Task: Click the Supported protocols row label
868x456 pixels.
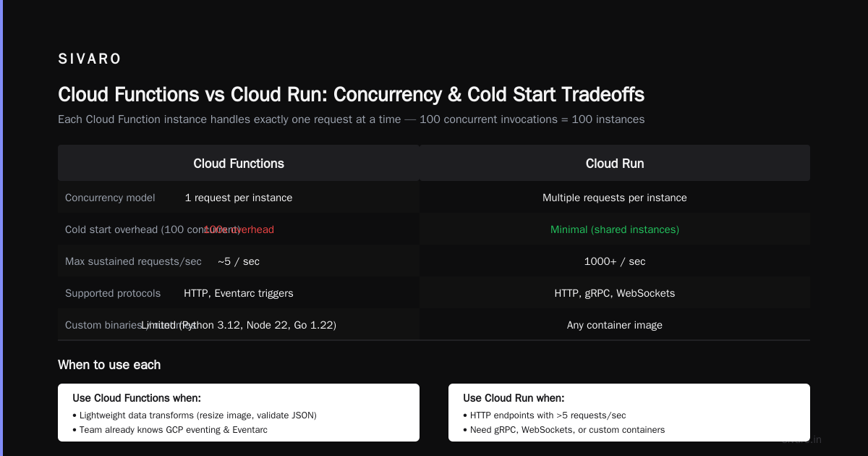Action: tap(113, 293)
